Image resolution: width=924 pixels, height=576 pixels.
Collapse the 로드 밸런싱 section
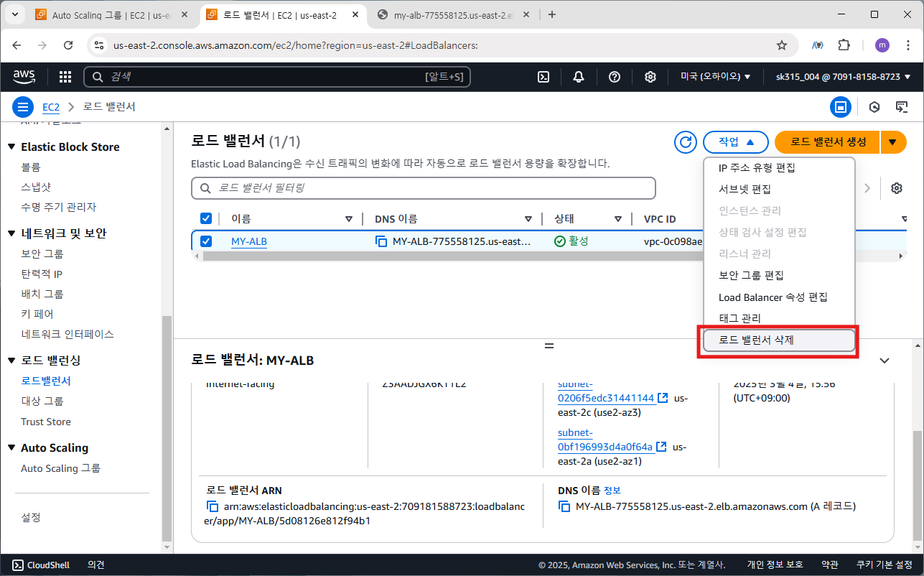pyautogui.click(x=11, y=360)
